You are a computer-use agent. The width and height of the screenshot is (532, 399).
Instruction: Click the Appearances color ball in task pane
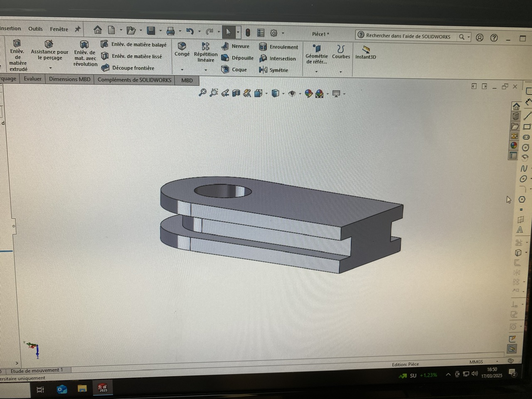514,145
